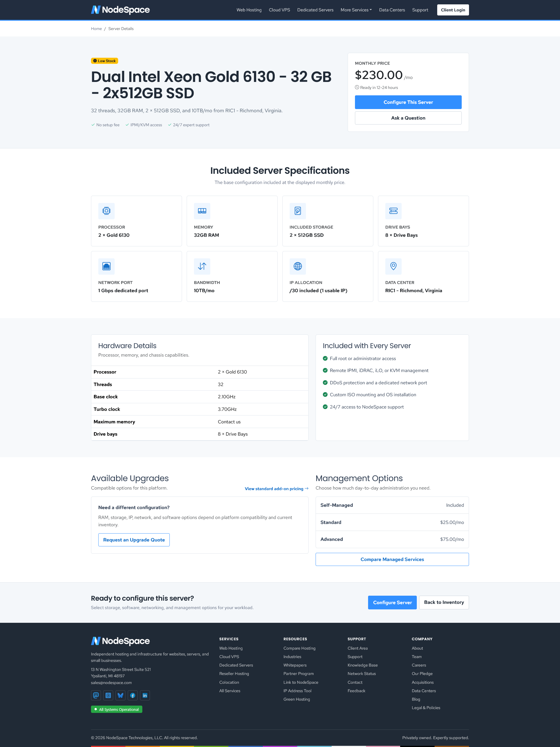Click the Included Storage disk icon
Image resolution: width=560 pixels, height=747 pixels.
(x=297, y=211)
